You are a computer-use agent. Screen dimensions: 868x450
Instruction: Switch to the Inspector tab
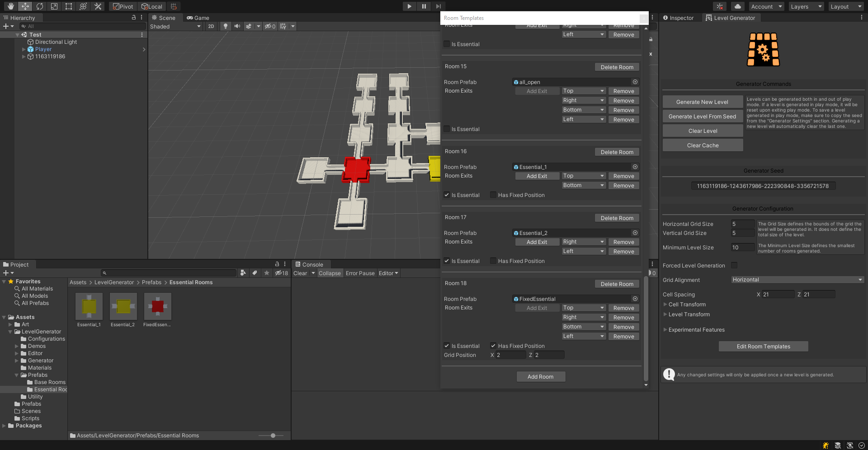coord(678,18)
